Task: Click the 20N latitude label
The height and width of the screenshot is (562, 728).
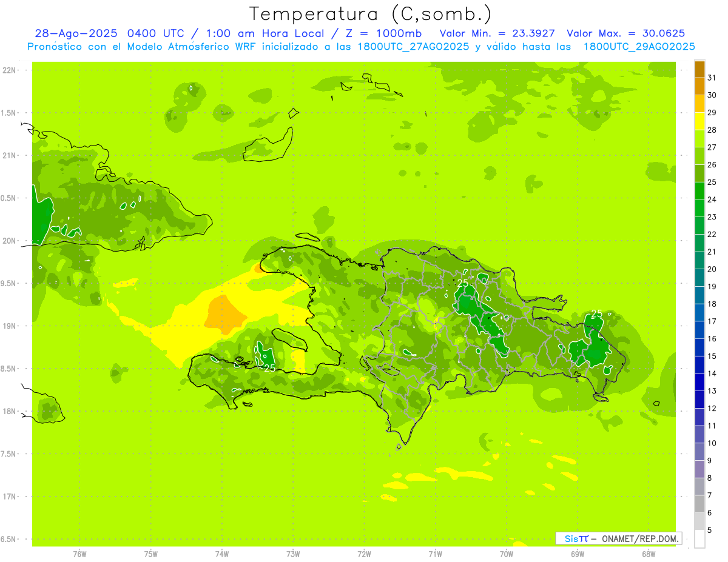Action: pyautogui.click(x=8, y=241)
